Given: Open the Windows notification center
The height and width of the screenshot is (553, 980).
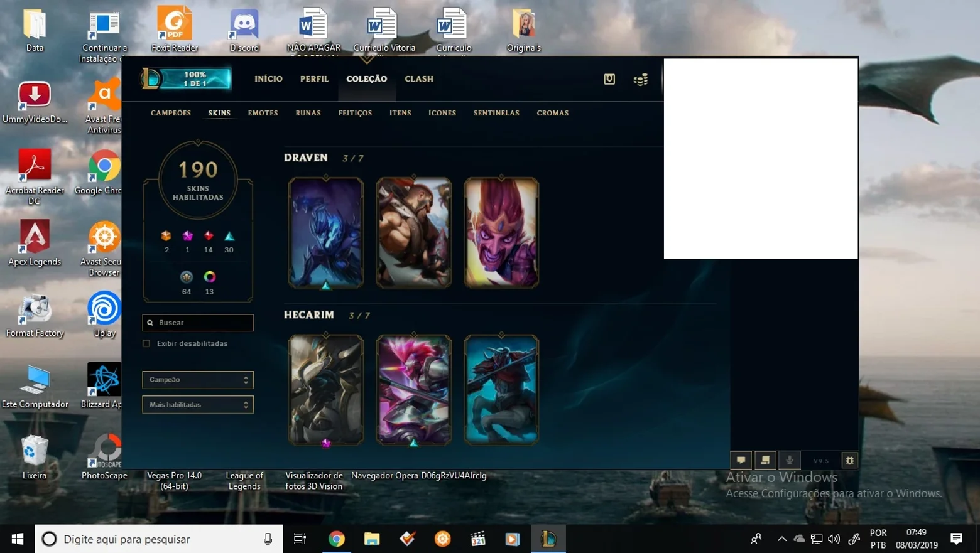Looking at the screenshot, I should tap(956, 539).
